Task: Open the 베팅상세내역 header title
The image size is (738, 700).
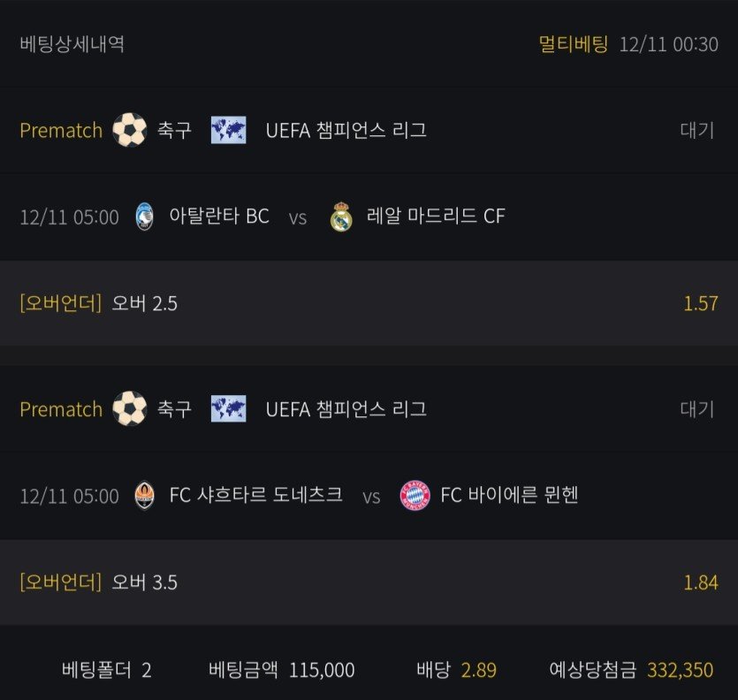Action: pyautogui.click(x=72, y=44)
